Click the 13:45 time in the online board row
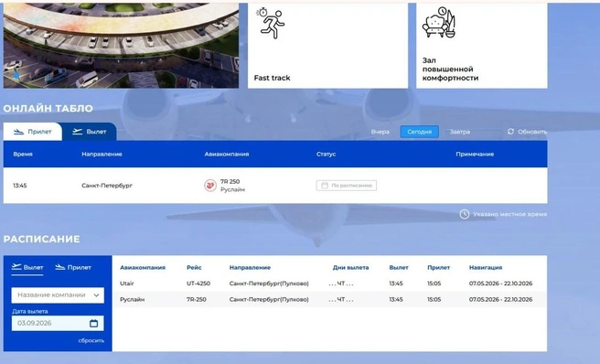 pos(20,186)
